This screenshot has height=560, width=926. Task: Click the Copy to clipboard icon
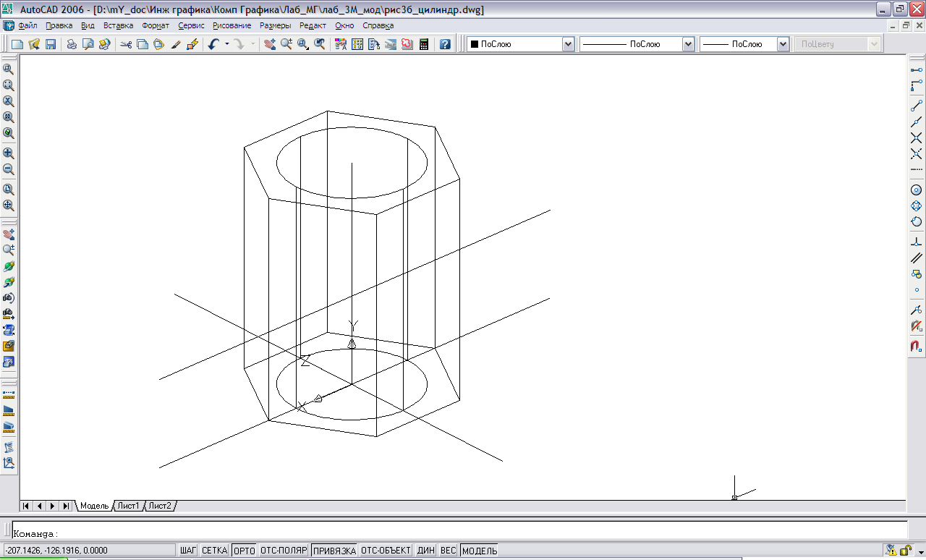(143, 44)
